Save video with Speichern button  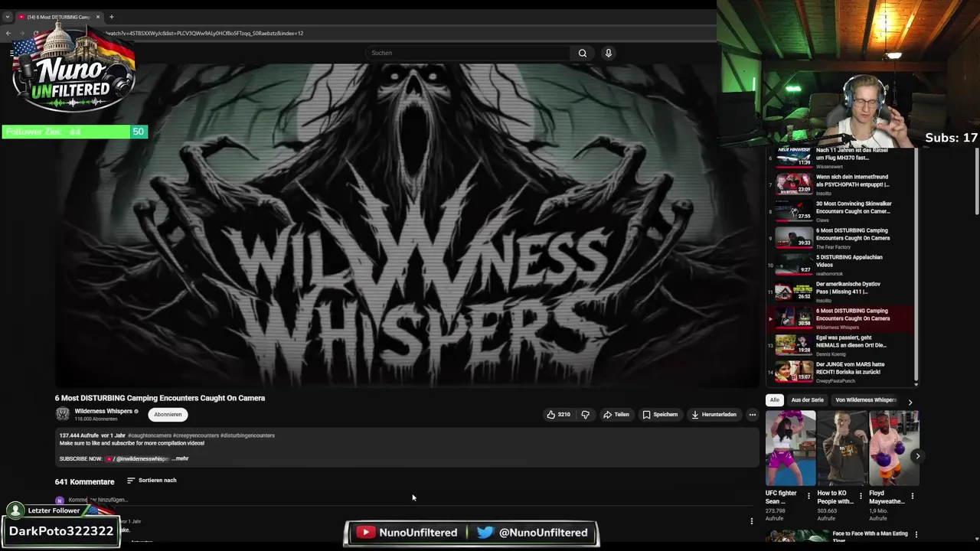660,415
